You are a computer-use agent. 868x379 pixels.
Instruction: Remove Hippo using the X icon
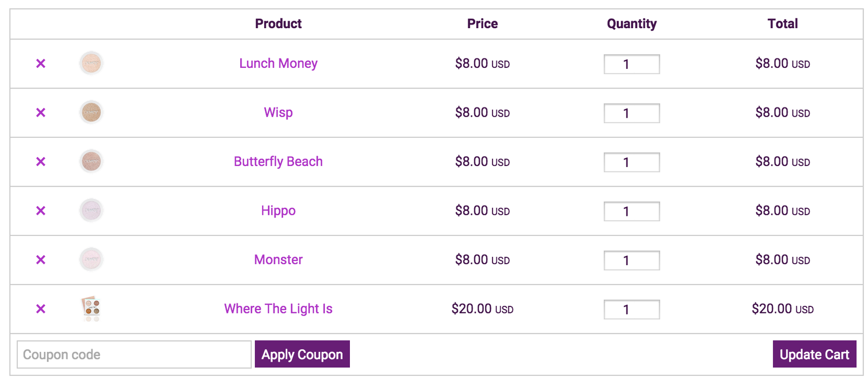tap(41, 211)
